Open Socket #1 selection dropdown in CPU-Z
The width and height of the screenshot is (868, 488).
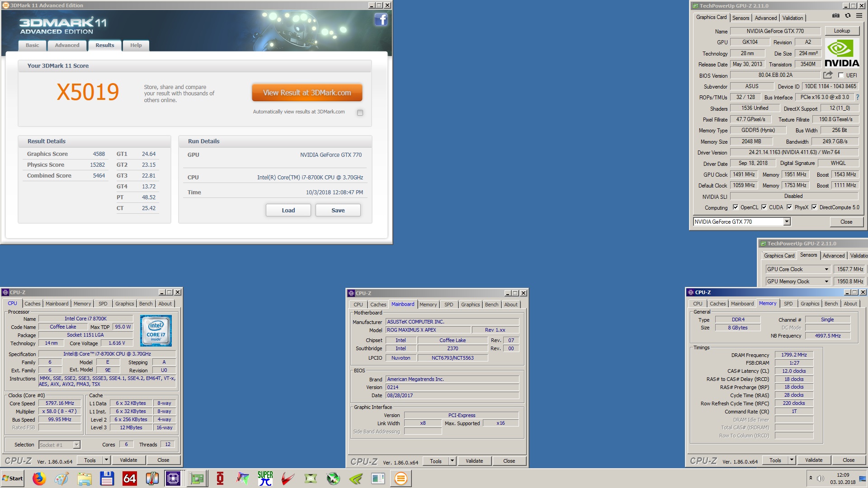pos(76,445)
